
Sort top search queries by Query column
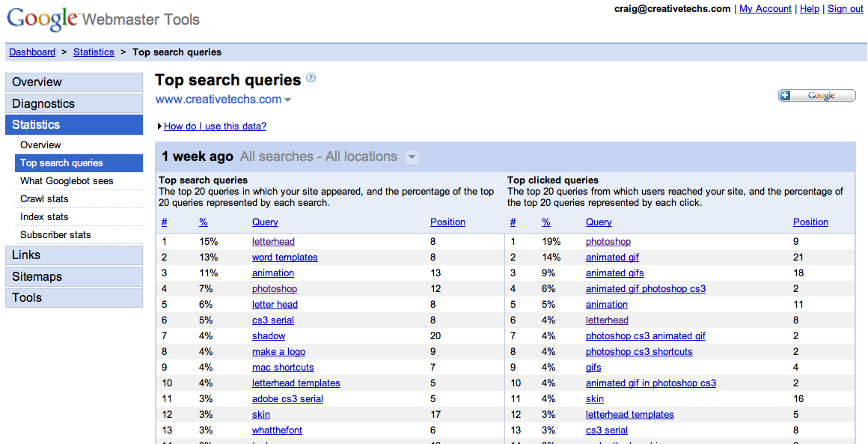pyautogui.click(x=265, y=222)
